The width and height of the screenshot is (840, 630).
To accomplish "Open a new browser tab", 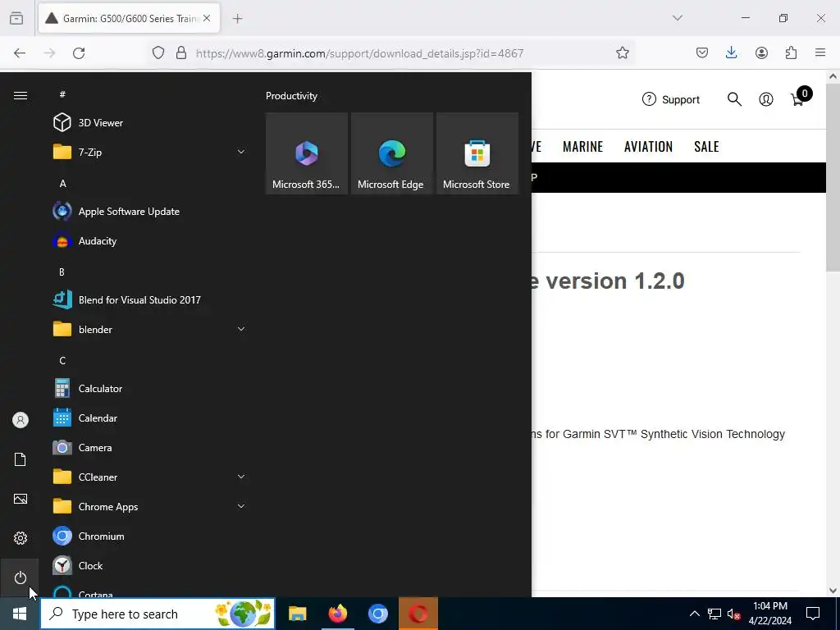I will 237,18.
